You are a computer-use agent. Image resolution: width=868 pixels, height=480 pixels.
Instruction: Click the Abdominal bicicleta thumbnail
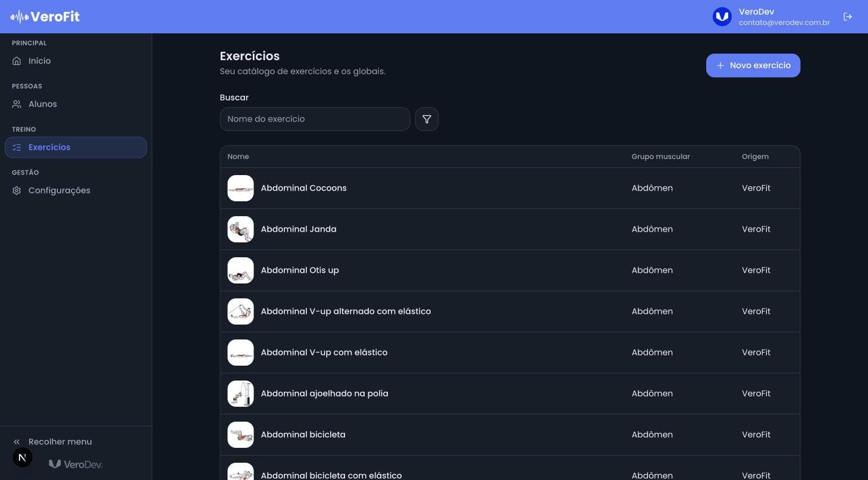point(240,435)
